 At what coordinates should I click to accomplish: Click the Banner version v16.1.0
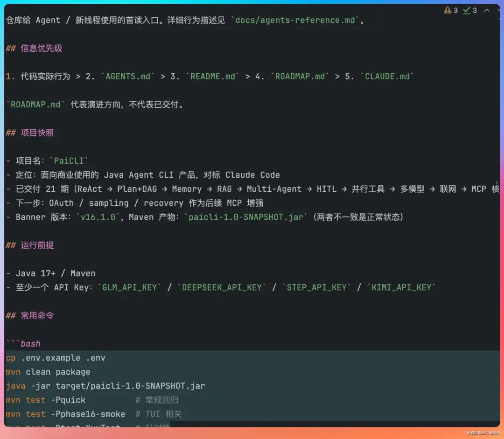pyautogui.click(x=98, y=217)
